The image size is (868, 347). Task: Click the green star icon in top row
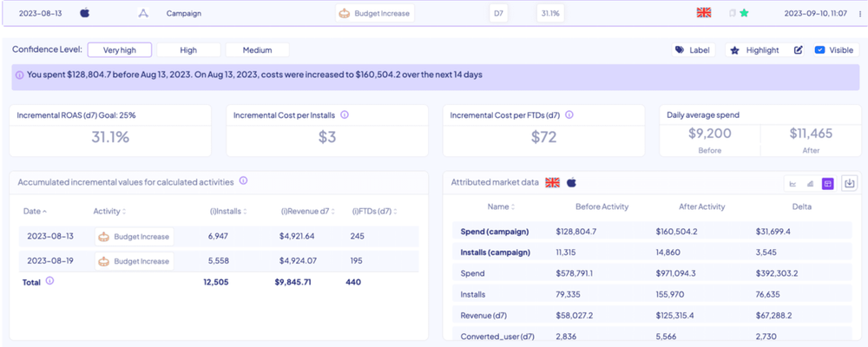[744, 13]
